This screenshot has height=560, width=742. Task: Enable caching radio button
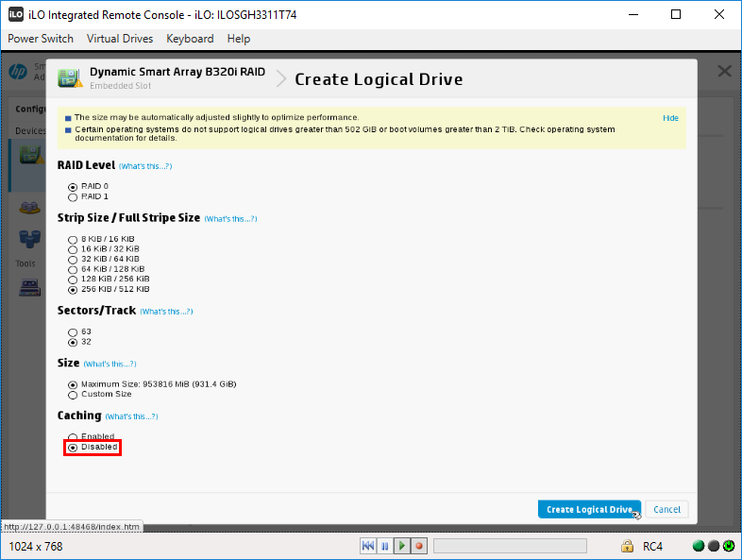(73, 436)
